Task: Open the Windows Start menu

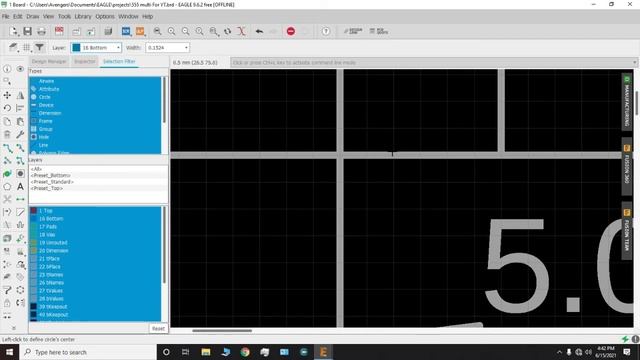Action: click(9, 352)
